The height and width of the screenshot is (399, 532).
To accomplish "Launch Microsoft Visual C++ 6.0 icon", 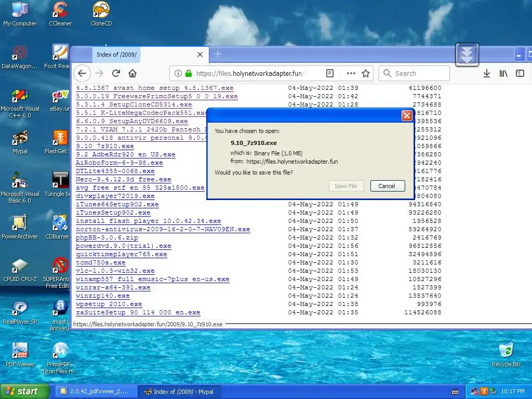I will [x=20, y=103].
